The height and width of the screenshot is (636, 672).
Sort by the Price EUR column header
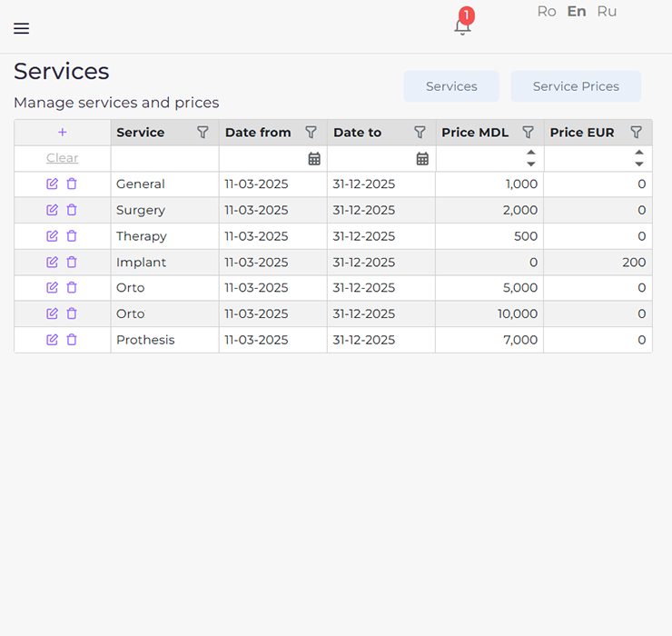pos(582,133)
